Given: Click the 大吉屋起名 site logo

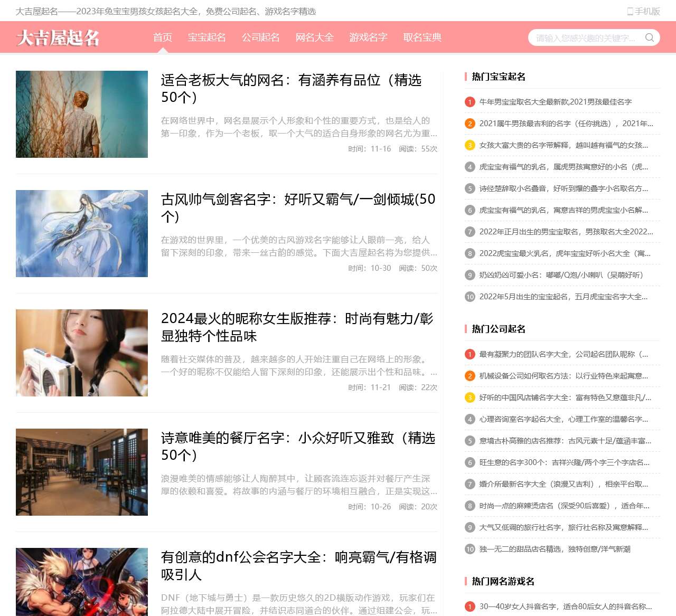Looking at the screenshot, I should click(58, 37).
